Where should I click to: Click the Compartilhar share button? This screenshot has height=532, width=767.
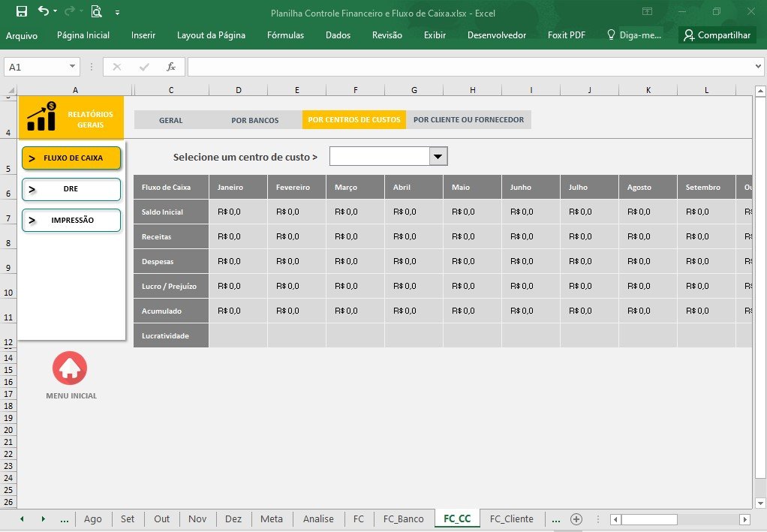coord(717,35)
